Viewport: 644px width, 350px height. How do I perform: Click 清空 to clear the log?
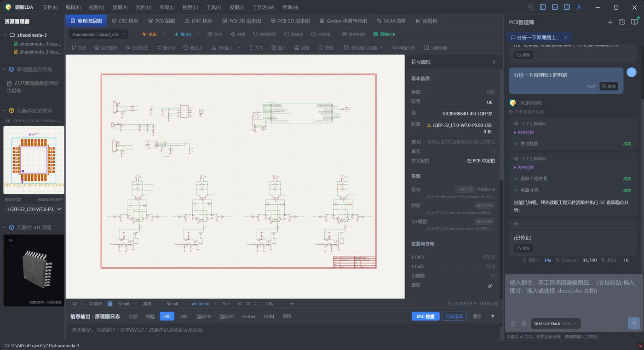coord(477,316)
